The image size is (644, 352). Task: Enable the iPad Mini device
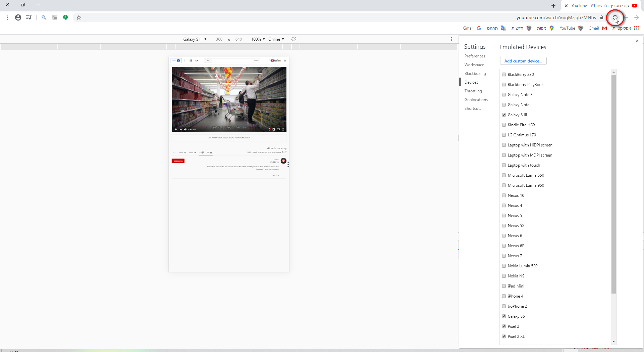pos(504,286)
